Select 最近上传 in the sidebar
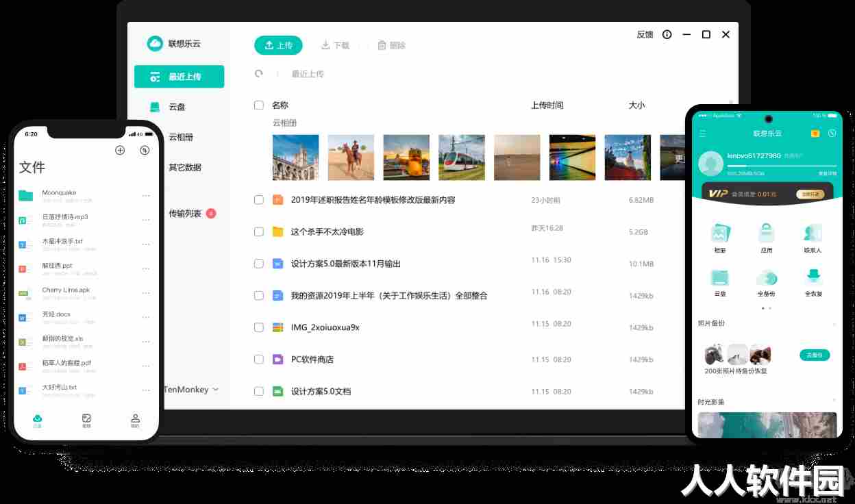Viewport: 855px width, 504px height. pos(179,77)
